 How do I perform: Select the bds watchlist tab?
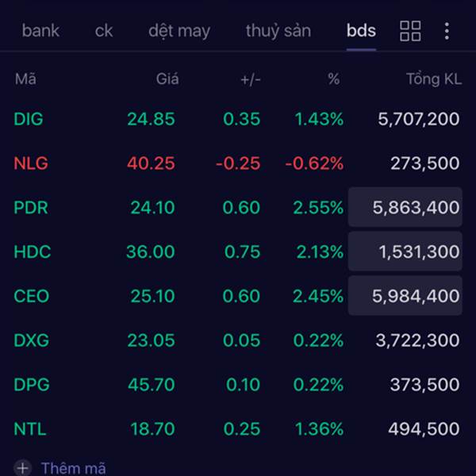361,31
